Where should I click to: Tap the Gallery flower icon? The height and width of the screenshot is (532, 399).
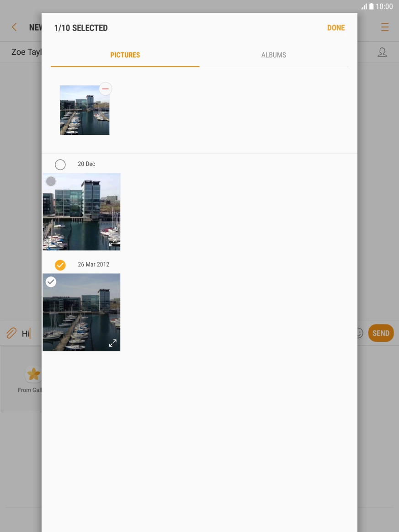tap(33, 375)
